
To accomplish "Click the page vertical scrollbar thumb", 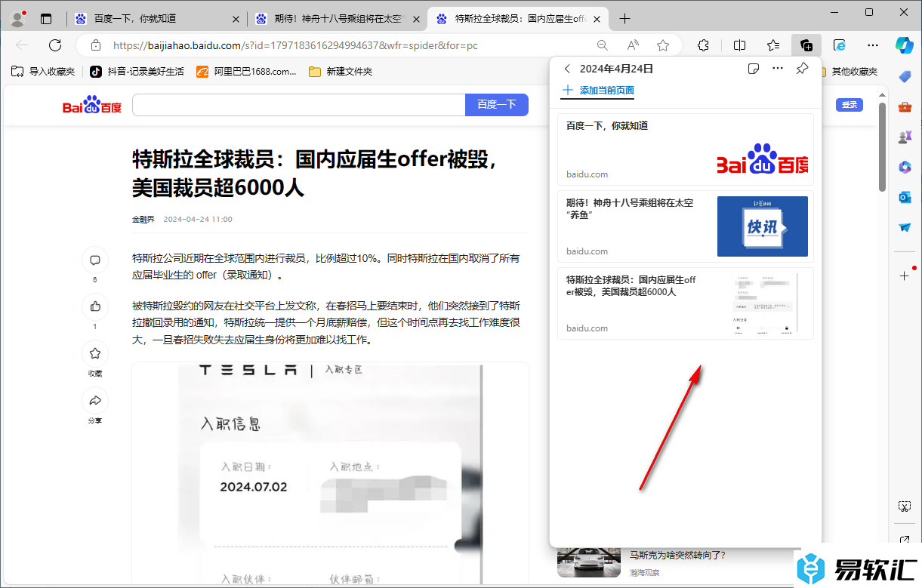I will point(882,147).
